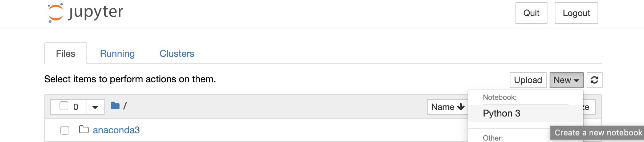Create a new Python 3 notebook

[501, 114]
